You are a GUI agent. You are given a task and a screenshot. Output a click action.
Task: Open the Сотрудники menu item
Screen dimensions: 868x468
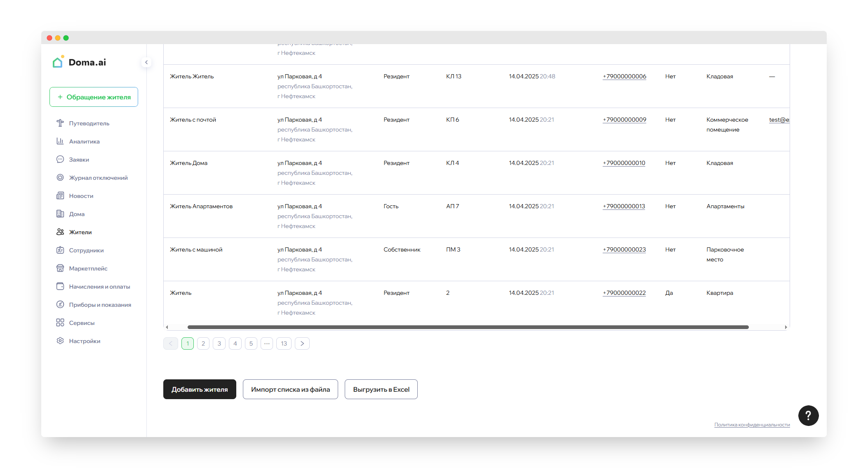click(86, 250)
